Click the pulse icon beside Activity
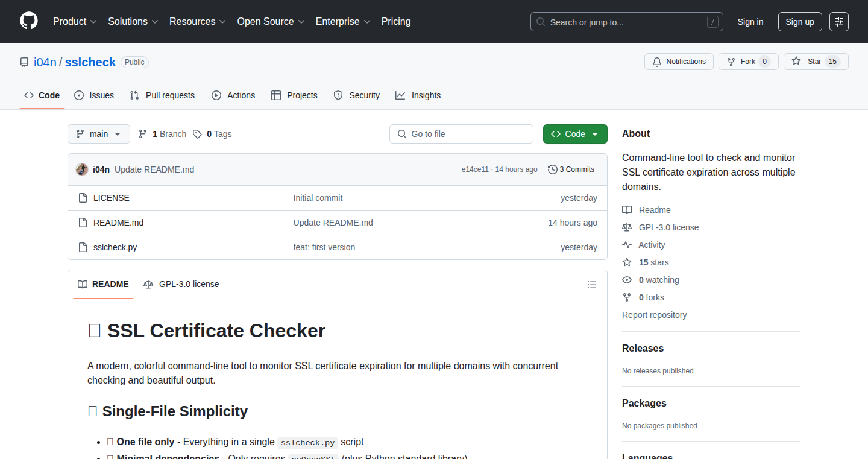Screen dimensions: 868x459 (x=627, y=245)
